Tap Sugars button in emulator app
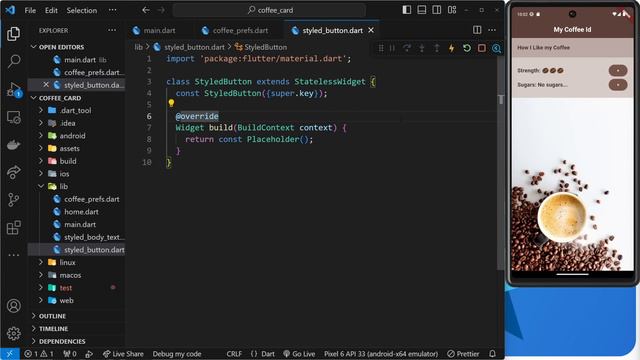The width and height of the screenshot is (640, 360). [x=618, y=85]
